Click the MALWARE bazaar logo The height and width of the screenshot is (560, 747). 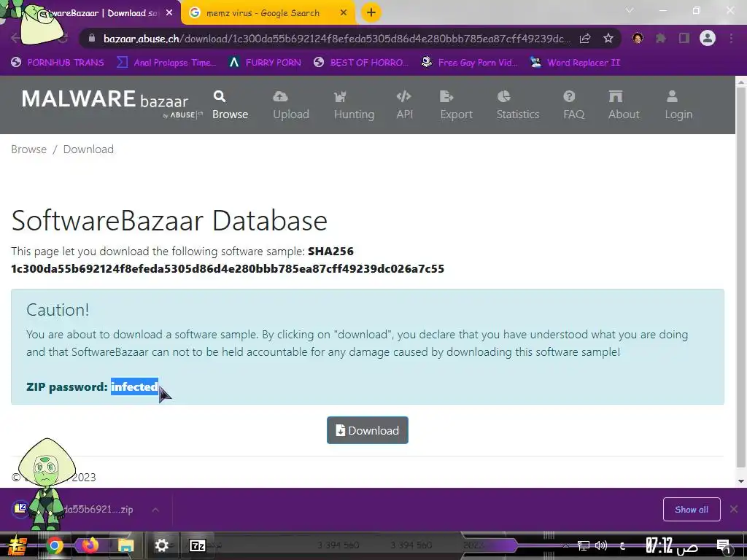112,103
